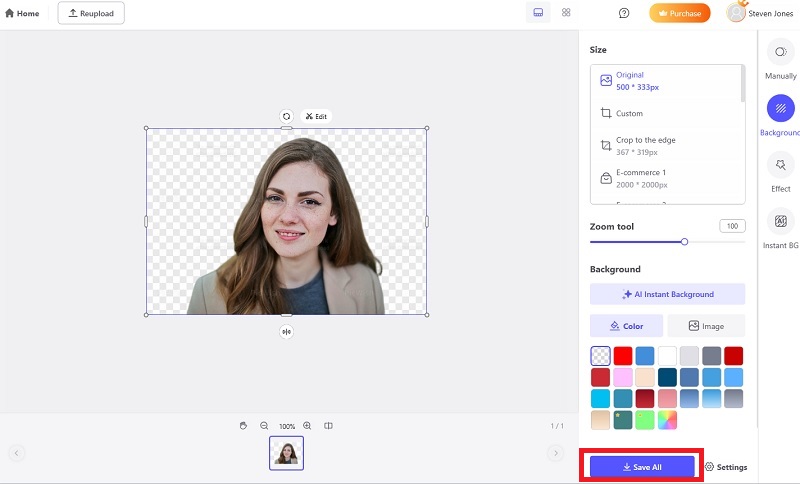The image size is (800, 484).
Task: Click AI Instant Background button
Action: pos(667,294)
